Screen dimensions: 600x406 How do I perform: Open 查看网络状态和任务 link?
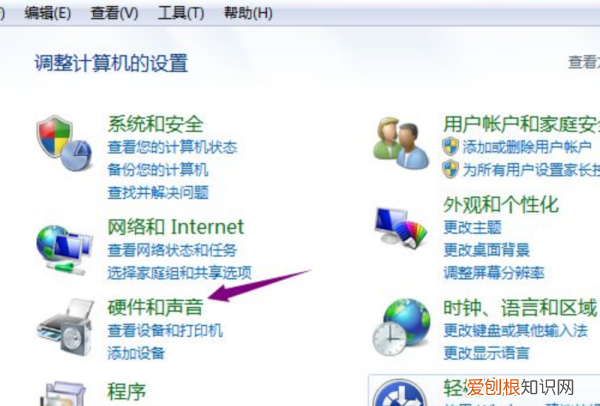click(x=172, y=251)
